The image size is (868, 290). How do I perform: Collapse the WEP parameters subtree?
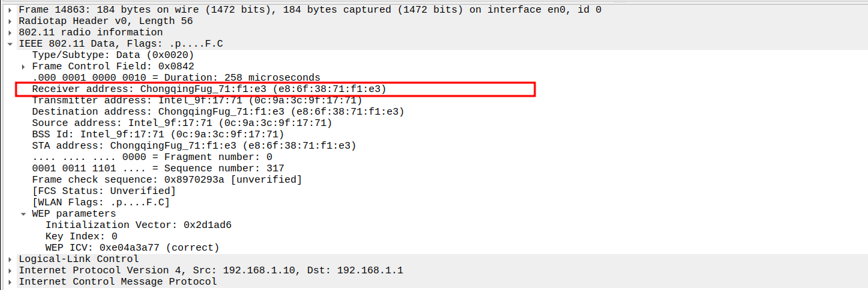[x=23, y=213]
